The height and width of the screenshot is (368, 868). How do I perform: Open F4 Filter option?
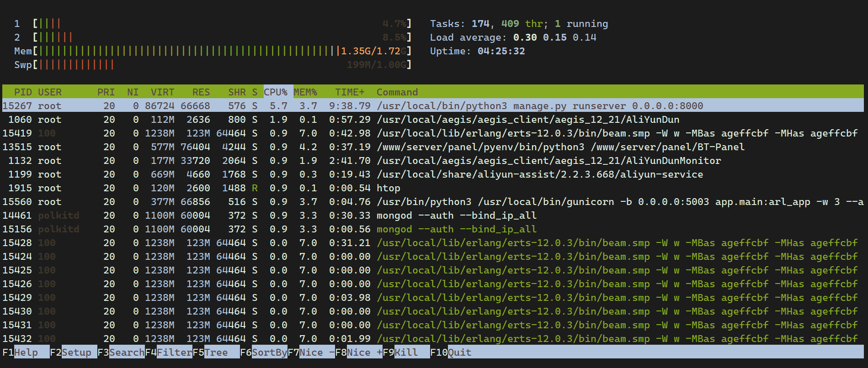coord(168,352)
